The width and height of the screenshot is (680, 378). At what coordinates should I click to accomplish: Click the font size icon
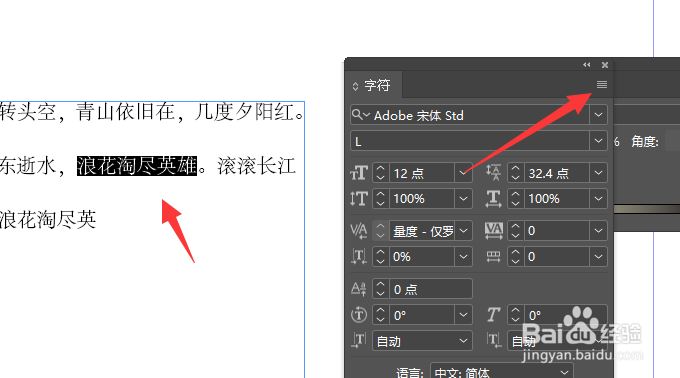pos(359,173)
